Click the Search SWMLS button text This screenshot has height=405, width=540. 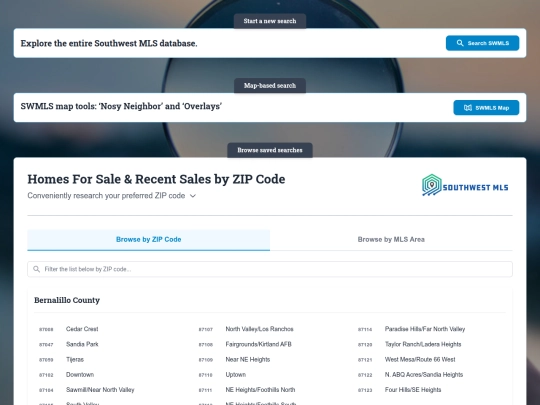pyautogui.click(x=488, y=43)
